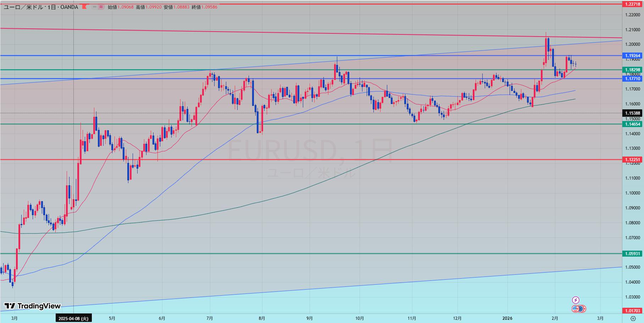This screenshot has height=323, width=644.
Task: Click the US flag economic event icon
Action: click(575, 309)
